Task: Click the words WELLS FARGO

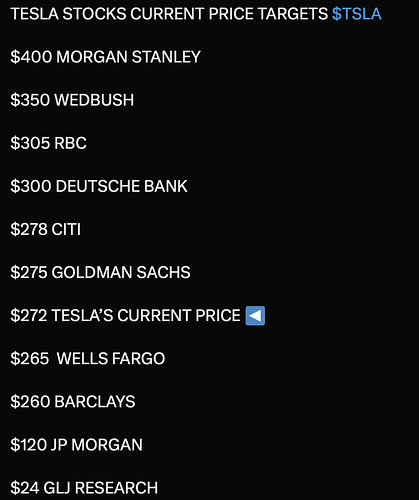Action: pyautogui.click(x=111, y=359)
